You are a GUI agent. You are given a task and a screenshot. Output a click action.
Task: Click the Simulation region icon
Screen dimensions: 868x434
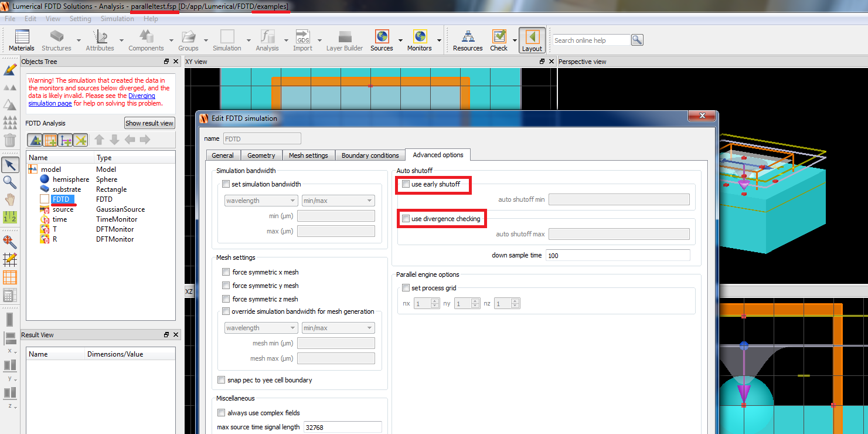(x=227, y=37)
